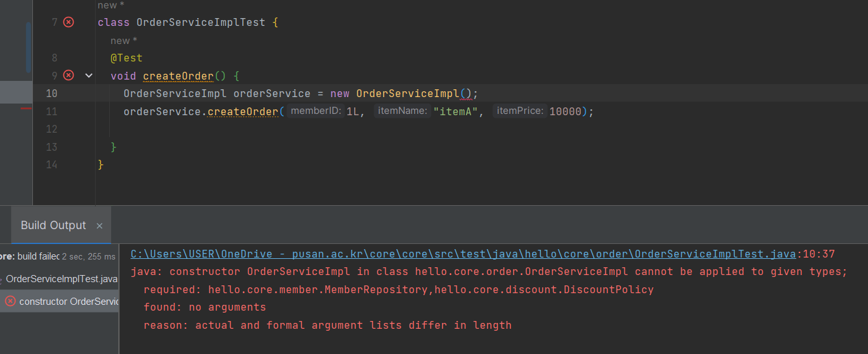868x354 pixels.
Task: Click the 'reason: actual and formal argument' line
Action: pyautogui.click(x=328, y=325)
